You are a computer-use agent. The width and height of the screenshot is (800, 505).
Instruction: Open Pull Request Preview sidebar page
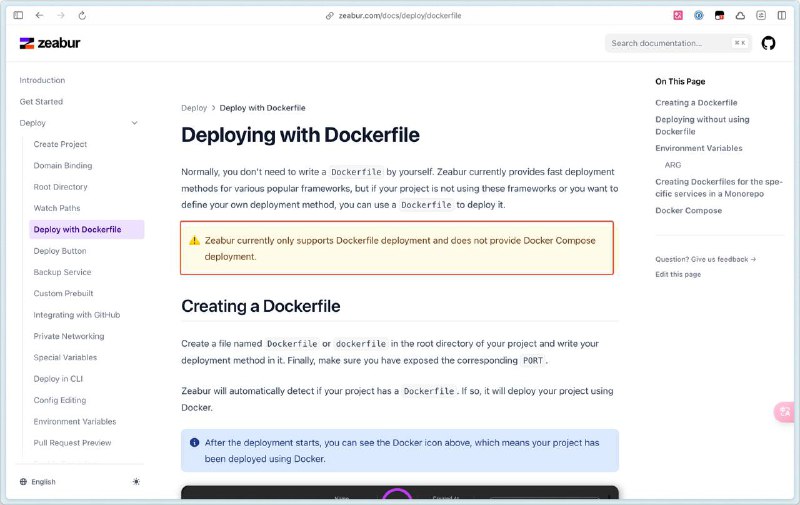coord(72,443)
